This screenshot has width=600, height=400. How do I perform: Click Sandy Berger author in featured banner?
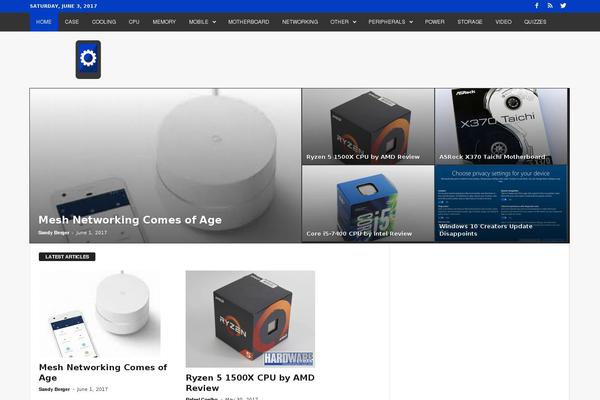pos(54,233)
